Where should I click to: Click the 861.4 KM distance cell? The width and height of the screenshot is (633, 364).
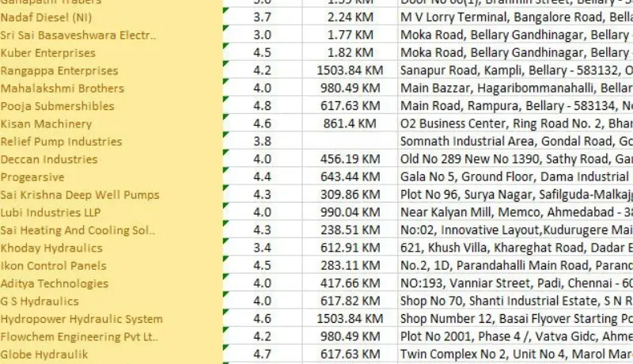click(350, 124)
